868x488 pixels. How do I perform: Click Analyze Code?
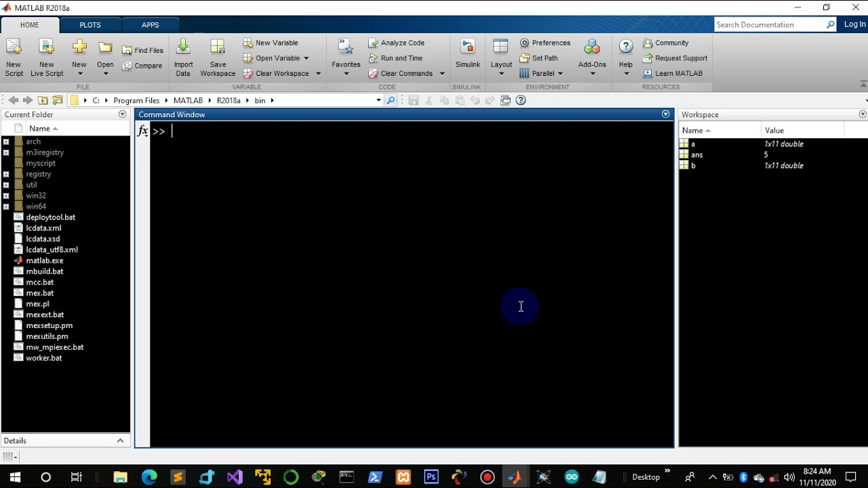tap(396, 43)
